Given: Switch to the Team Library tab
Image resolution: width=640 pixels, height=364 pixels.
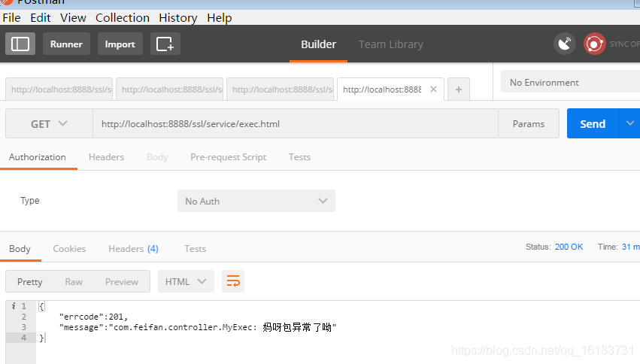Looking at the screenshot, I should (x=390, y=44).
